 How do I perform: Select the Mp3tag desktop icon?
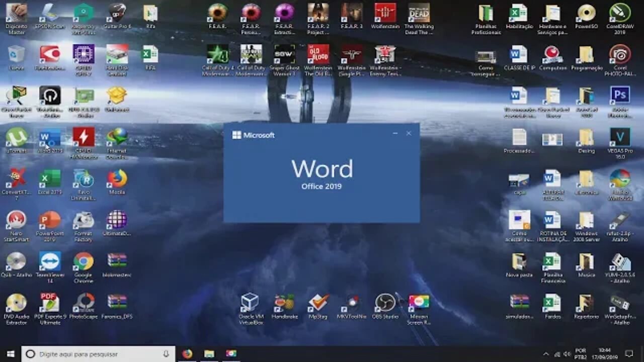[x=318, y=306]
